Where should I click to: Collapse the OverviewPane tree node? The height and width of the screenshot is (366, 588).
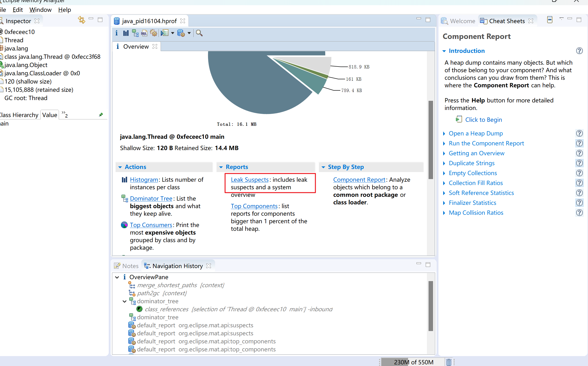tap(117, 277)
